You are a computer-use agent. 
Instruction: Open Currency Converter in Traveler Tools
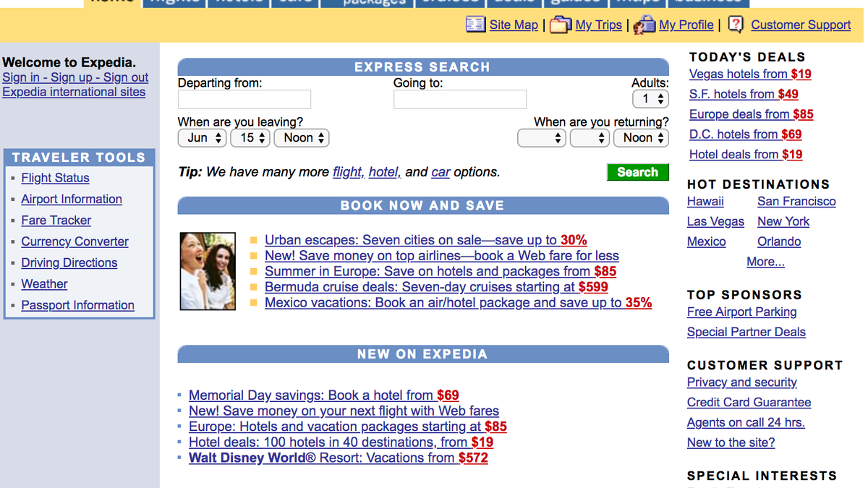click(x=75, y=241)
